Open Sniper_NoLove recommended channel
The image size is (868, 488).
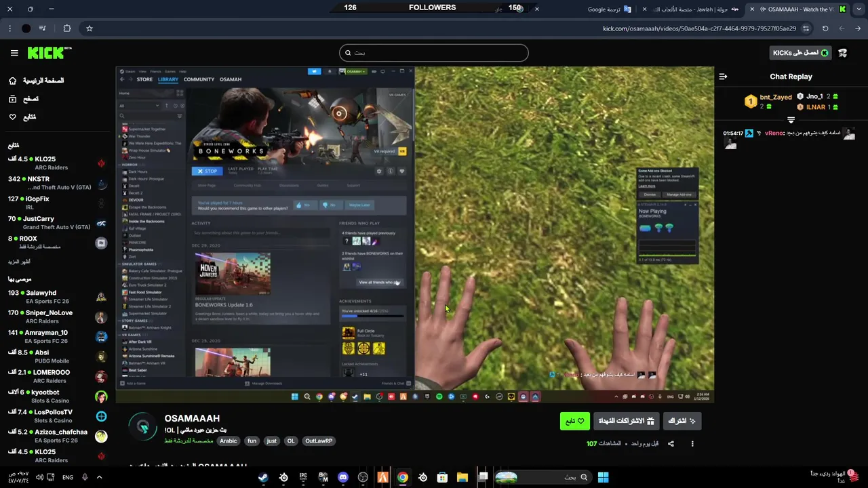58,317
